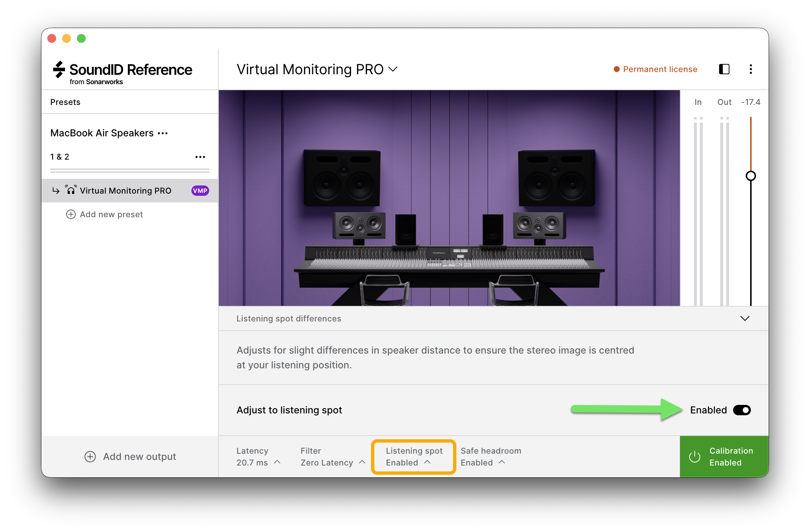
Task: Click the VMP badge
Action: click(200, 191)
